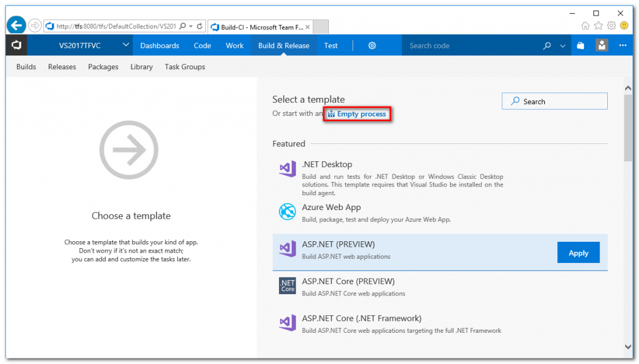Screen dimensions: 639x364
Task: Click the .NET Desktop Visual Studio icon
Action: coord(287,168)
